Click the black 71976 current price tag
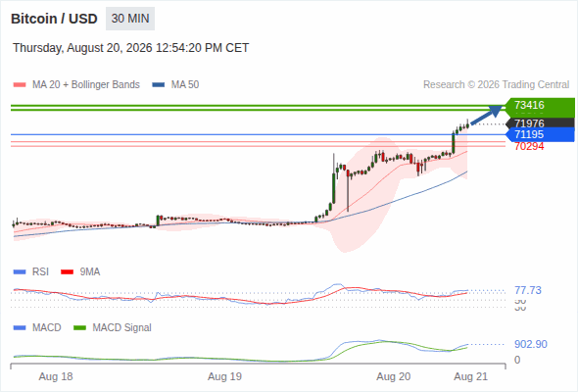Image resolution: width=578 pixels, height=392 pixels. 540,123
